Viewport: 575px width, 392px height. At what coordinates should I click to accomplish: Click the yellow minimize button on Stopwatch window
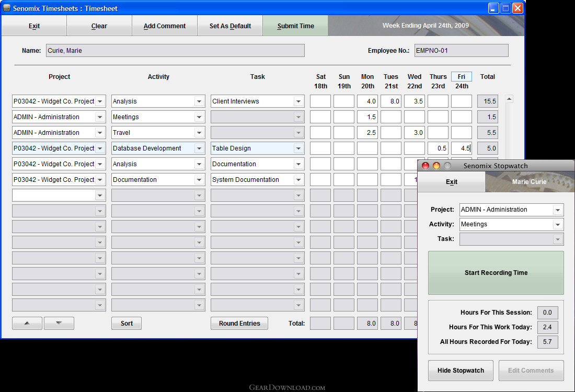(436, 166)
